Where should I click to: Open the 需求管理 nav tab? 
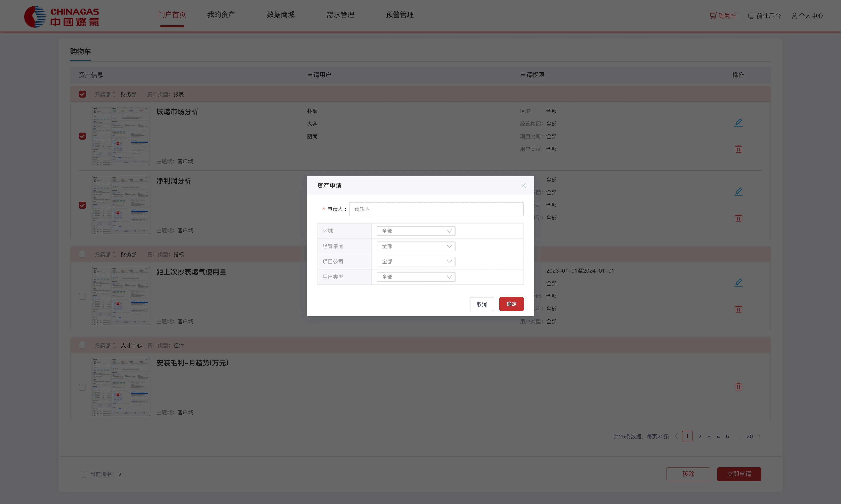pos(340,15)
